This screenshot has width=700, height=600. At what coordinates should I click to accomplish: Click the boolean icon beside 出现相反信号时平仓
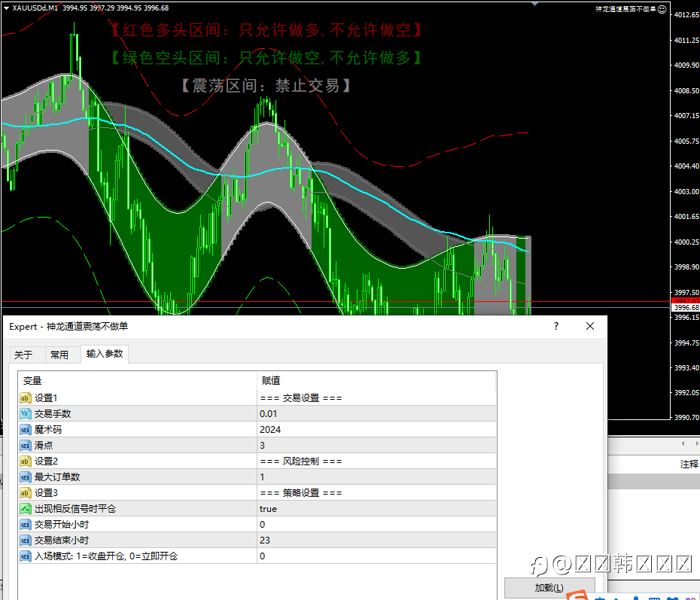[x=26, y=508]
